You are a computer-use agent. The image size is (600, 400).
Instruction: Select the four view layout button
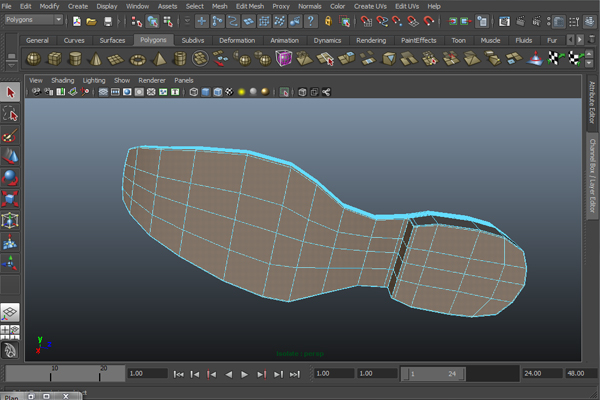coord(10,332)
